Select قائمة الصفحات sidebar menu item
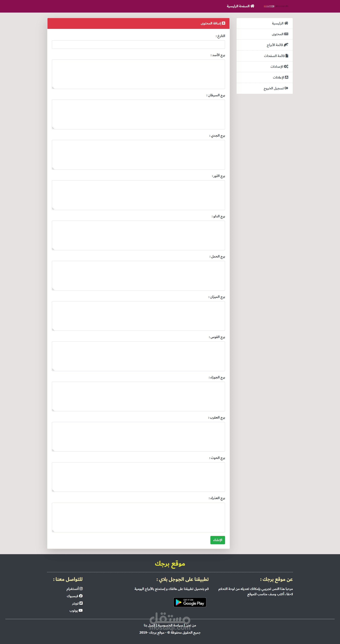Screen dimensions: 340x644 [x=264, y=56]
